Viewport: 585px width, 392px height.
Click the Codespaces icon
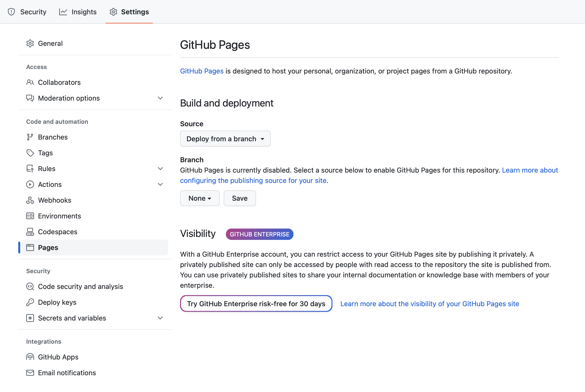pyautogui.click(x=30, y=232)
